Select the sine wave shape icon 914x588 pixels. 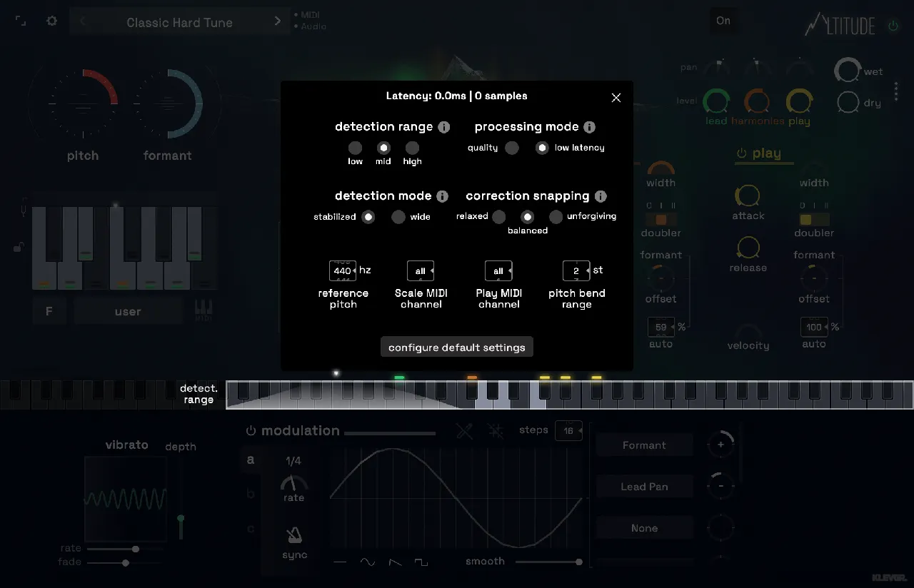(368, 562)
